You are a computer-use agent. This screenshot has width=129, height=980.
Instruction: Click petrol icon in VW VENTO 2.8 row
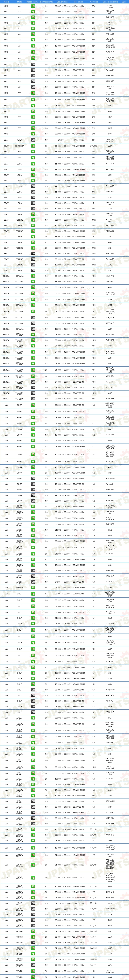(x=33, y=977)
